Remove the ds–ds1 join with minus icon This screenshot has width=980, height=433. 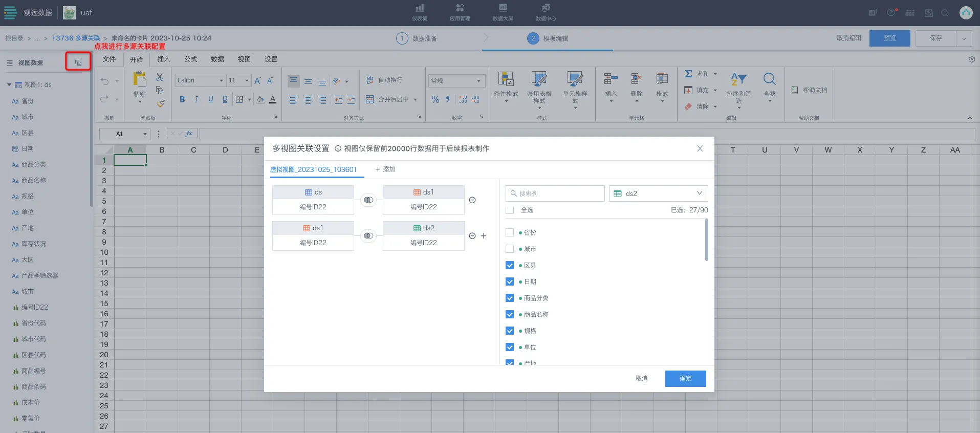point(472,200)
